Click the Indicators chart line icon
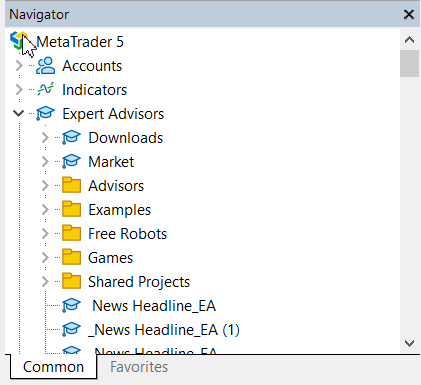The image size is (421, 385). point(45,89)
